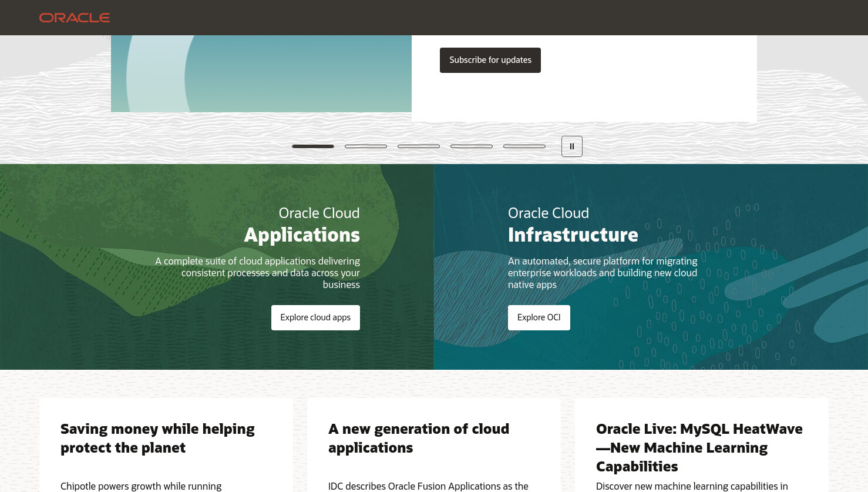868x492 pixels.
Task: Click 'IDC describes Oracle Fusion Applications' text
Action: [x=428, y=486]
